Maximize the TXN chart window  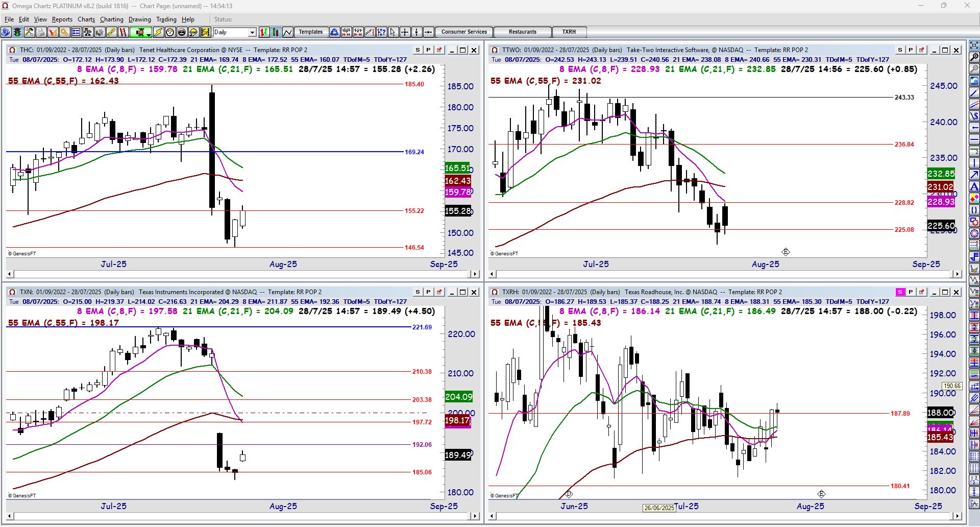[463, 292]
